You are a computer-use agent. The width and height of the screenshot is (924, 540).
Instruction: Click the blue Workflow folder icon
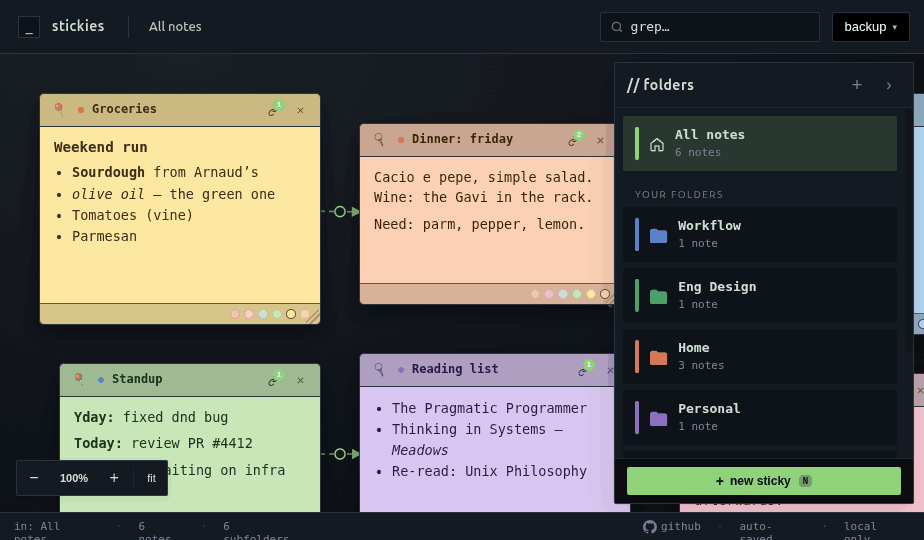(658, 235)
